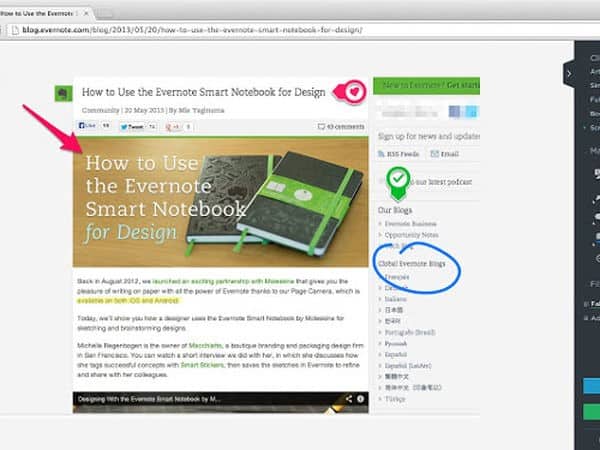This screenshot has width=600, height=450.
Task: Open the Español blog link
Action: (x=396, y=354)
